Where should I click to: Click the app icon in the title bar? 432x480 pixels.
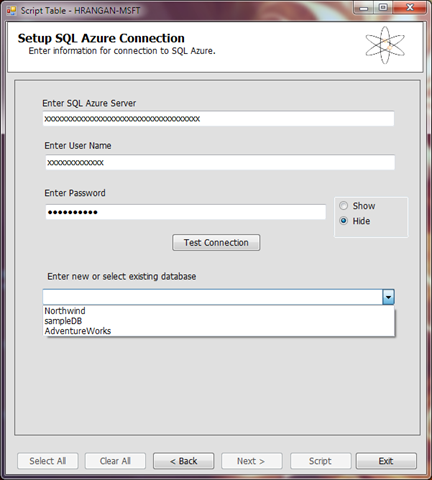[11, 11]
